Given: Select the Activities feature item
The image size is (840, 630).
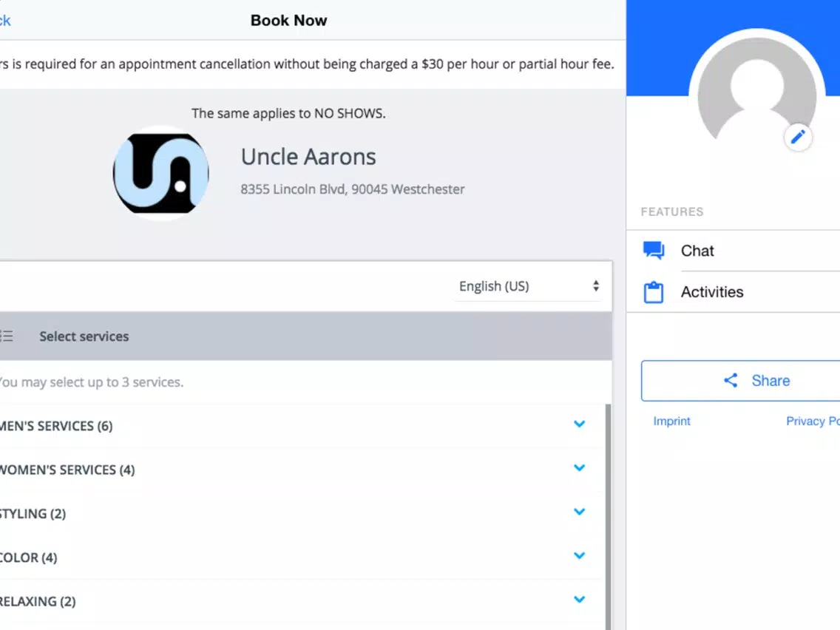Looking at the screenshot, I should point(734,292).
